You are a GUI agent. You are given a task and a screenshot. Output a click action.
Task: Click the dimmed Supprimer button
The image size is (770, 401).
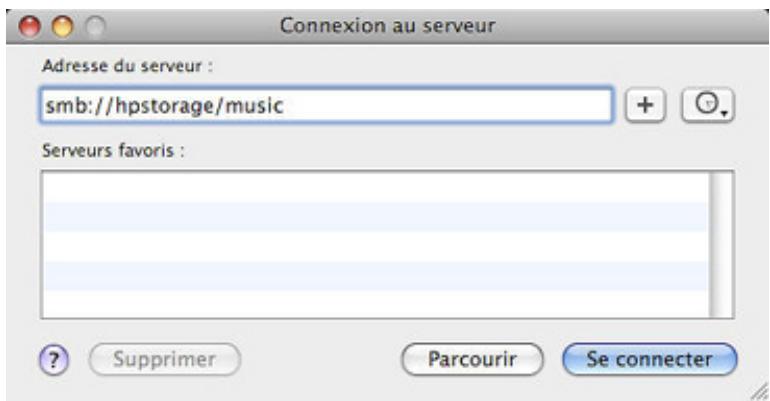click(165, 359)
